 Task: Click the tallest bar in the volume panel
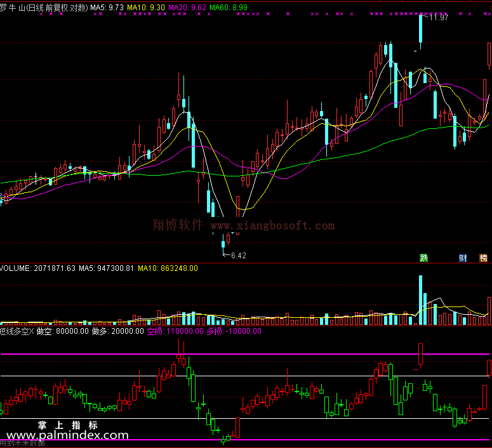420,300
